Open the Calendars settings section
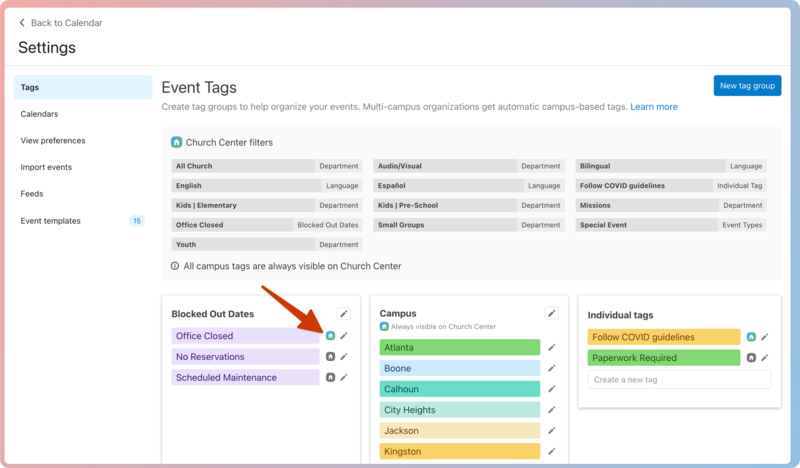Screen dimensions: 800x468 [40, 114]
